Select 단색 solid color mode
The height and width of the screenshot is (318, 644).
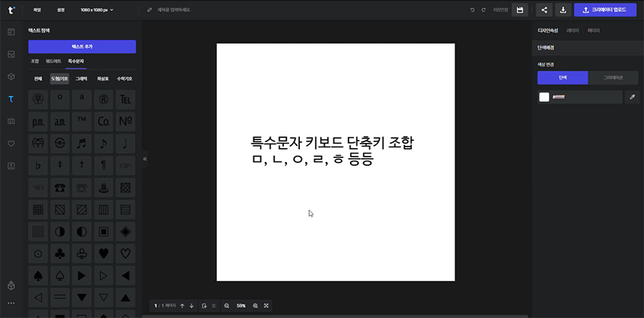coord(562,78)
